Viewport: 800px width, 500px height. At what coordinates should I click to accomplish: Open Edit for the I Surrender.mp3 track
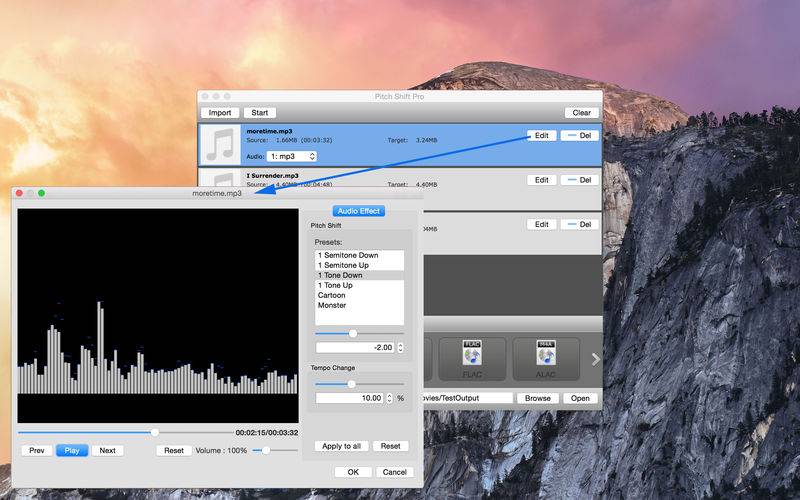point(541,180)
